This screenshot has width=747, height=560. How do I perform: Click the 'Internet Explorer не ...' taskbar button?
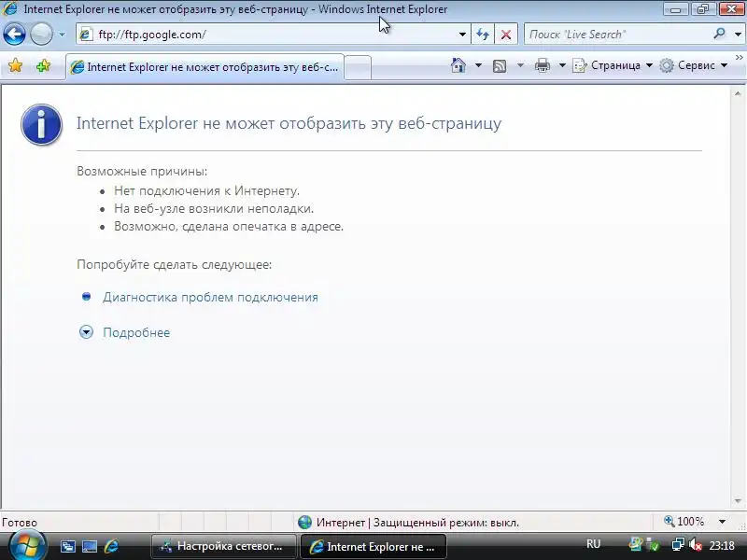click(x=373, y=547)
